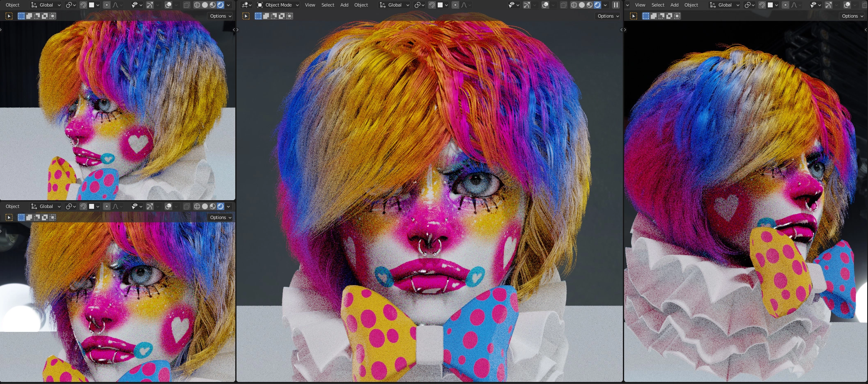Screen dimensions: 868x384
Task: Open pivot point dropdown in top-left viewport
Action: 71,5
